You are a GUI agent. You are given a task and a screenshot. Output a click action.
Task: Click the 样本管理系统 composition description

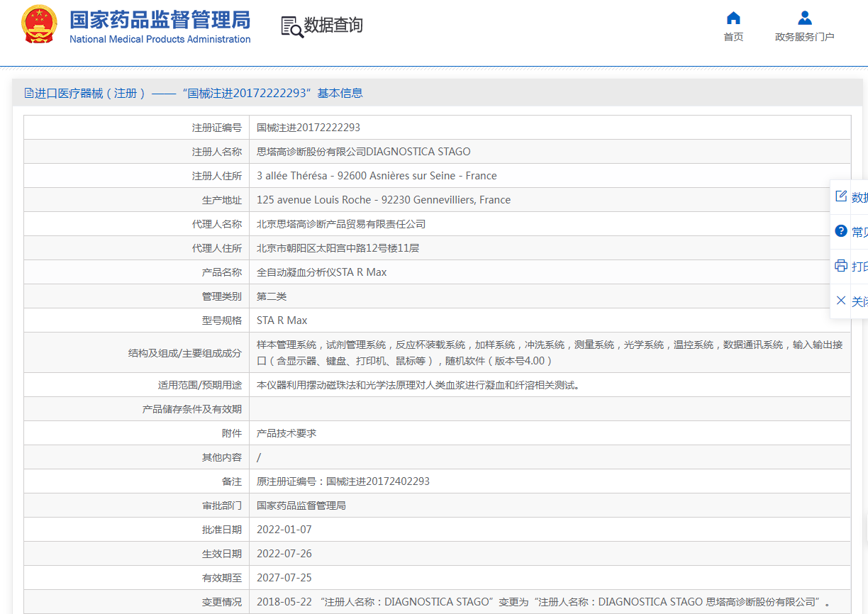(550, 353)
